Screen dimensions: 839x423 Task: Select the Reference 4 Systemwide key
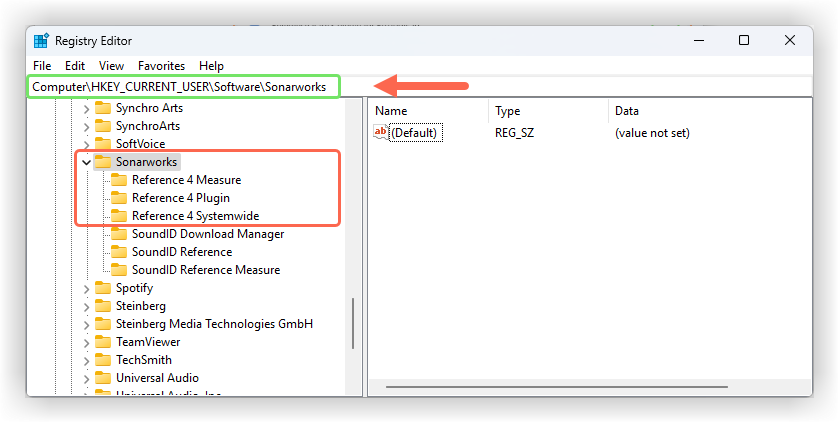[x=195, y=216]
